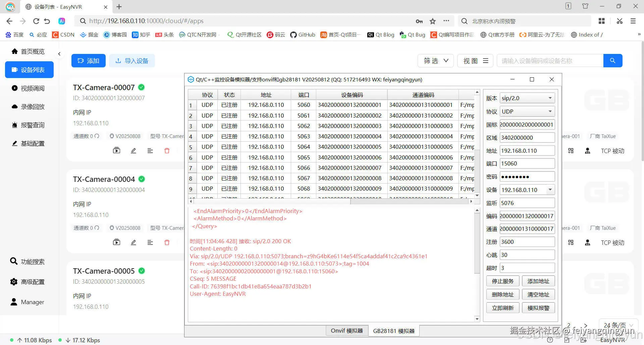
Task: Click the 通道编码 column header
Action: coord(423,95)
